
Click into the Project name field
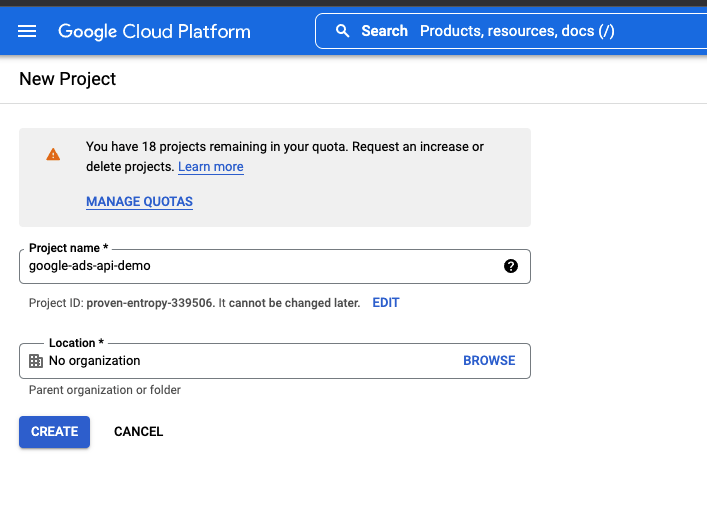275,266
